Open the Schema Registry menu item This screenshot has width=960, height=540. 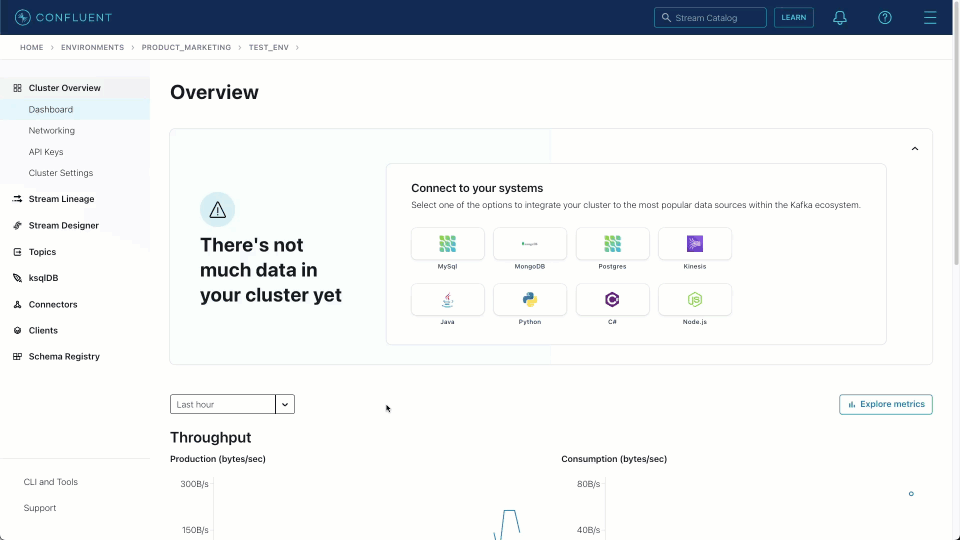pos(64,356)
